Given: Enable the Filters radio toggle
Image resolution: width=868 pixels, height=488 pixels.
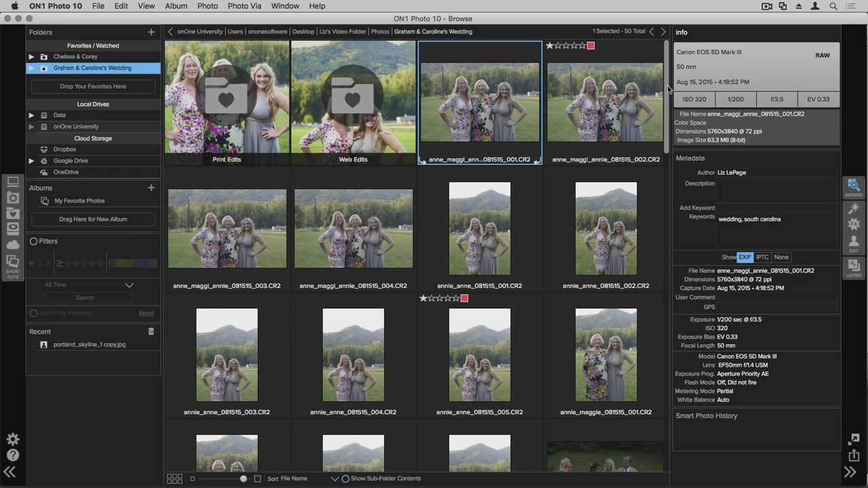Looking at the screenshot, I should tap(33, 241).
